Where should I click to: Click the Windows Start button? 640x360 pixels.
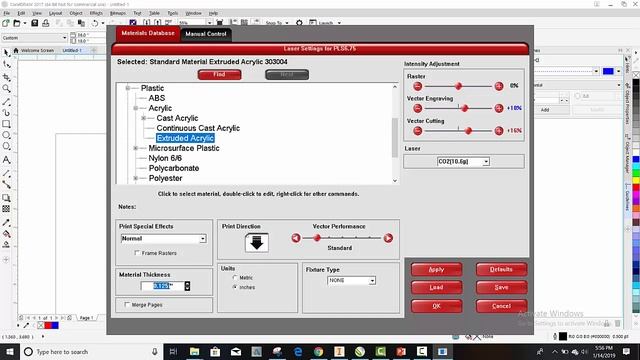click(9, 351)
